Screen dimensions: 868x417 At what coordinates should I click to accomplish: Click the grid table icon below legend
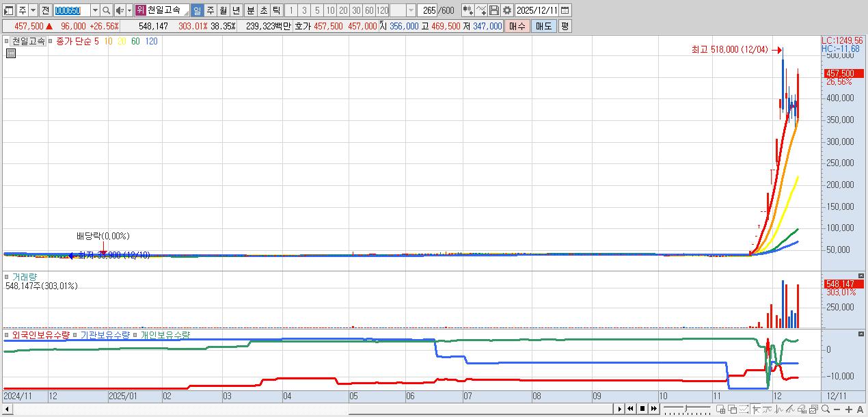11,53
